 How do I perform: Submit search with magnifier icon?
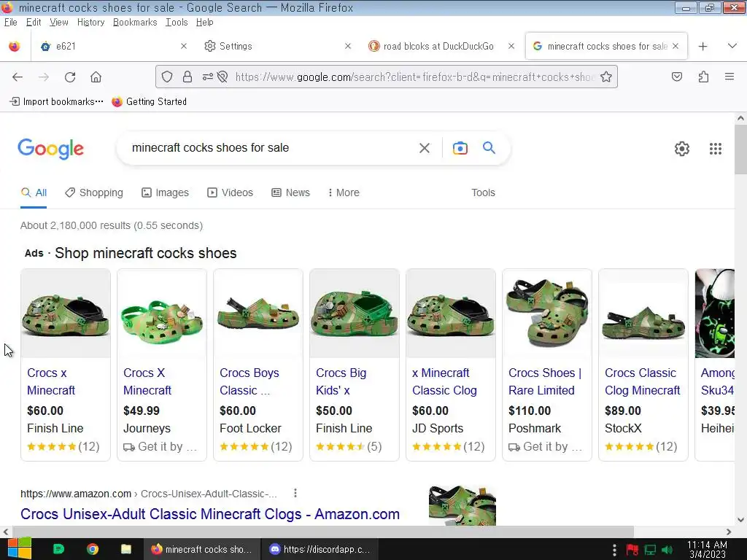pos(489,147)
